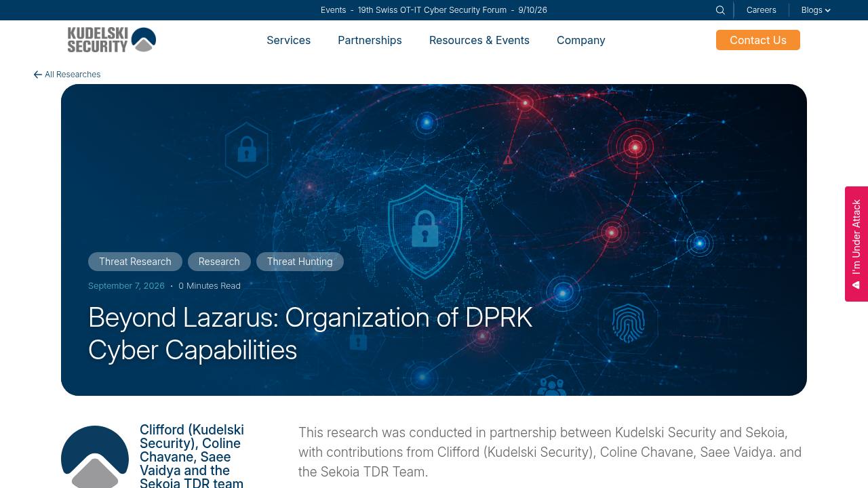Click the Events label in top banner
The image size is (868, 488).
pos(333,10)
